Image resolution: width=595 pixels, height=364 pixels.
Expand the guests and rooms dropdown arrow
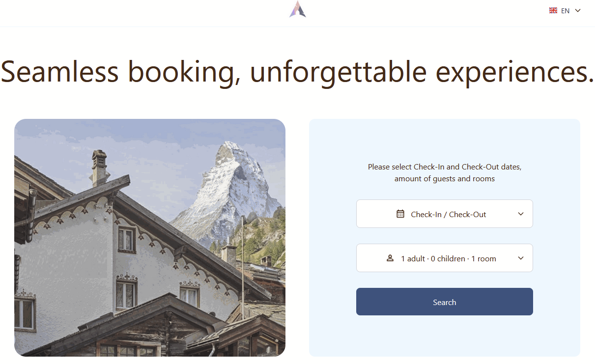[521, 258]
